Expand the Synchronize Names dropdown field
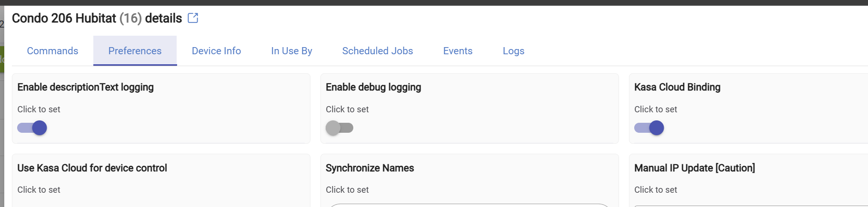868x207 pixels. point(469,205)
